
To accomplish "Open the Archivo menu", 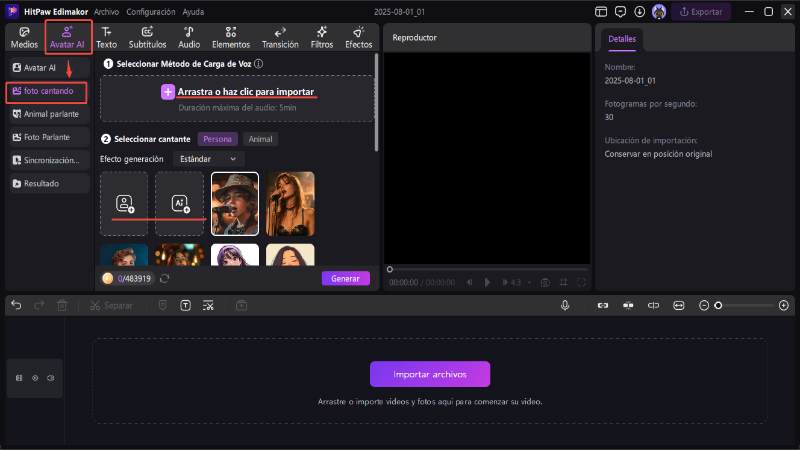I will tap(106, 12).
